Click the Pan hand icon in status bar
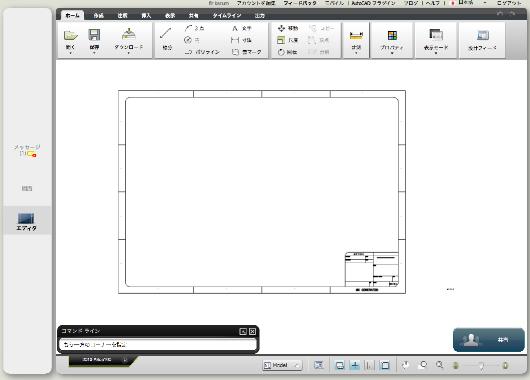The height and width of the screenshot is (380, 530). point(405,365)
